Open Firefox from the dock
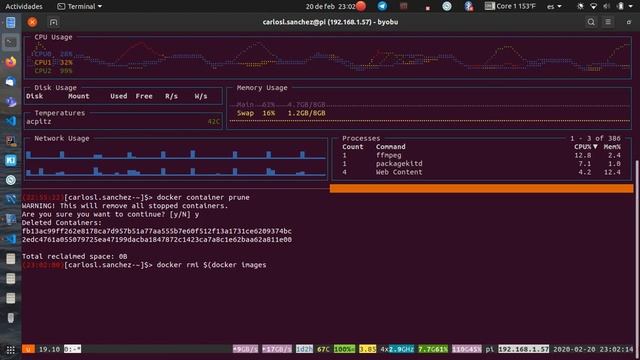640x360 pixels. point(11,62)
